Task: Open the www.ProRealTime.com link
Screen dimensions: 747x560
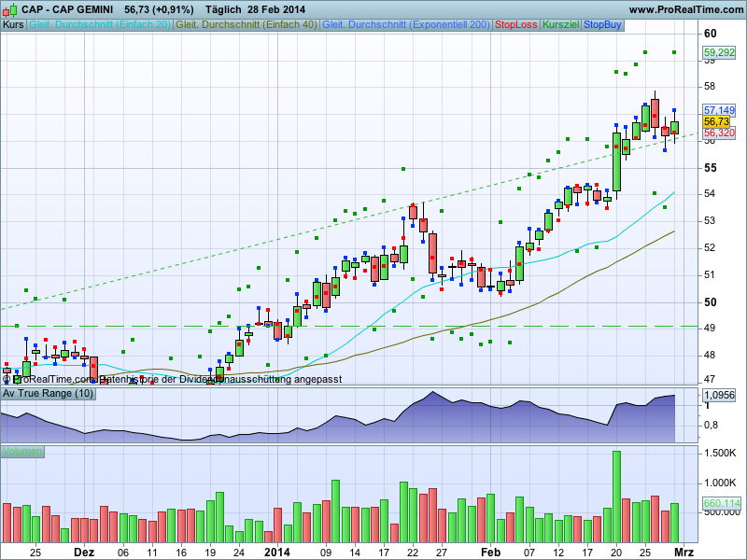Action: [x=686, y=9]
